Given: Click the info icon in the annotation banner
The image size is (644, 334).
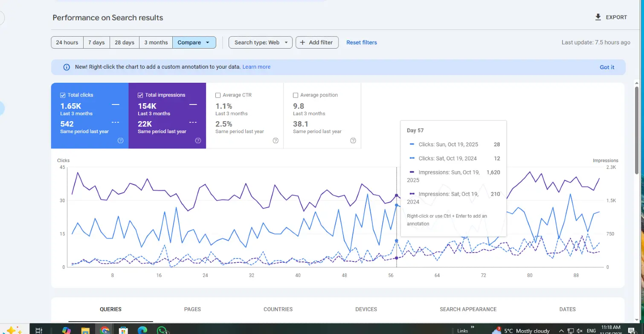Looking at the screenshot, I should coord(67,67).
